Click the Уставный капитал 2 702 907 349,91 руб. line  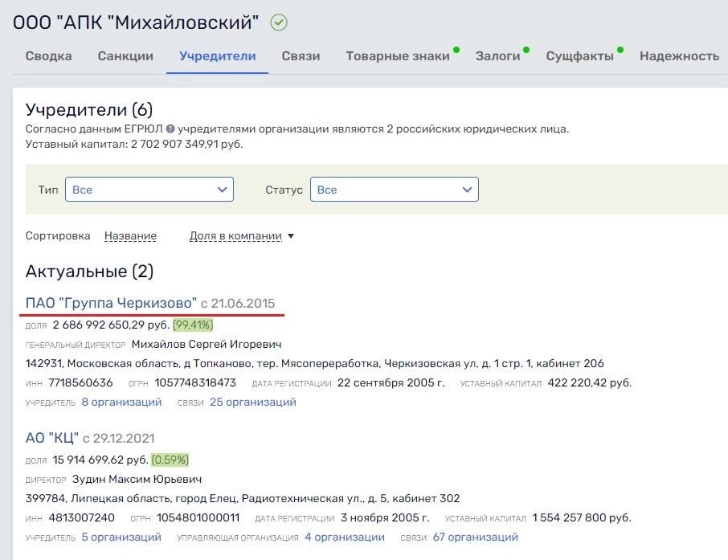[x=134, y=145]
